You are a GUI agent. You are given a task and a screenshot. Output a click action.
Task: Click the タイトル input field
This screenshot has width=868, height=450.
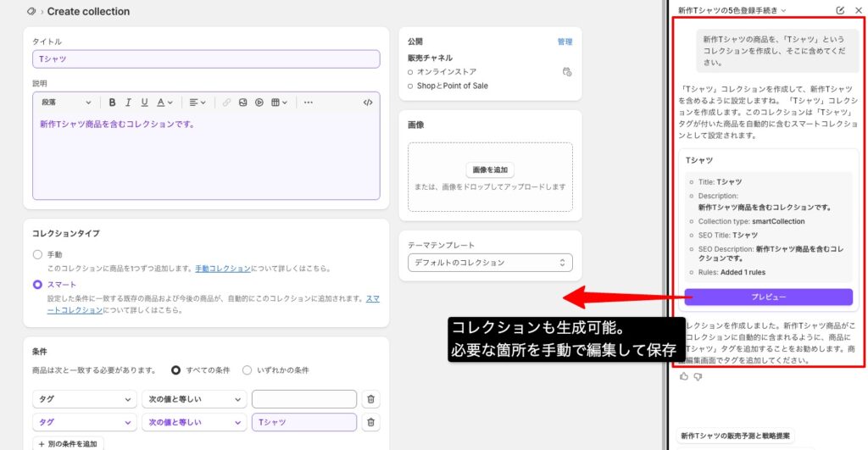coord(206,59)
